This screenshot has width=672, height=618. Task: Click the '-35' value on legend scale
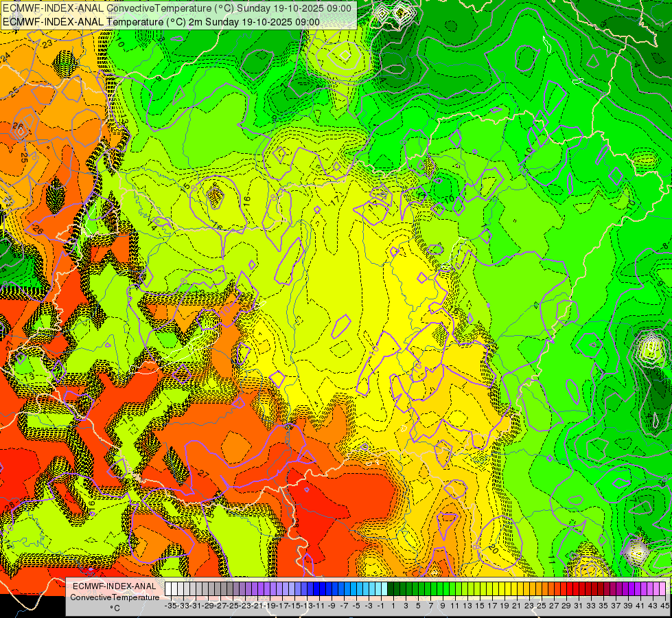(170, 606)
